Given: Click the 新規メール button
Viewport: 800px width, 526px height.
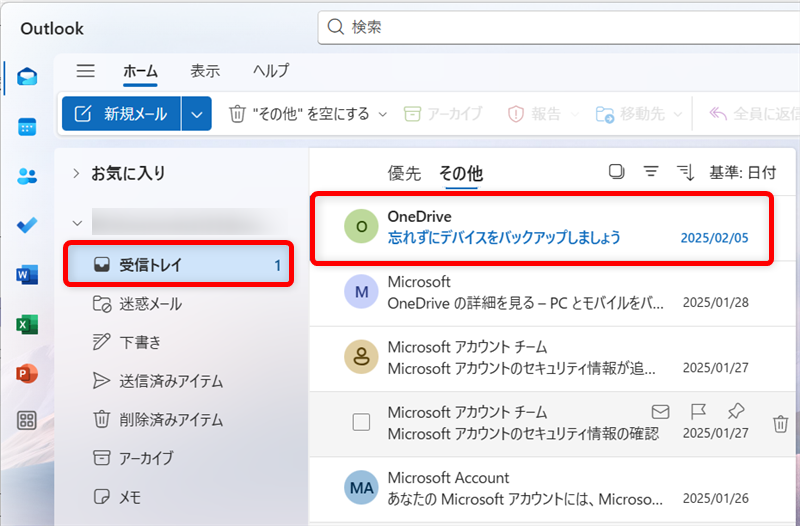Looking at the screenshot, I should [121, 114].
